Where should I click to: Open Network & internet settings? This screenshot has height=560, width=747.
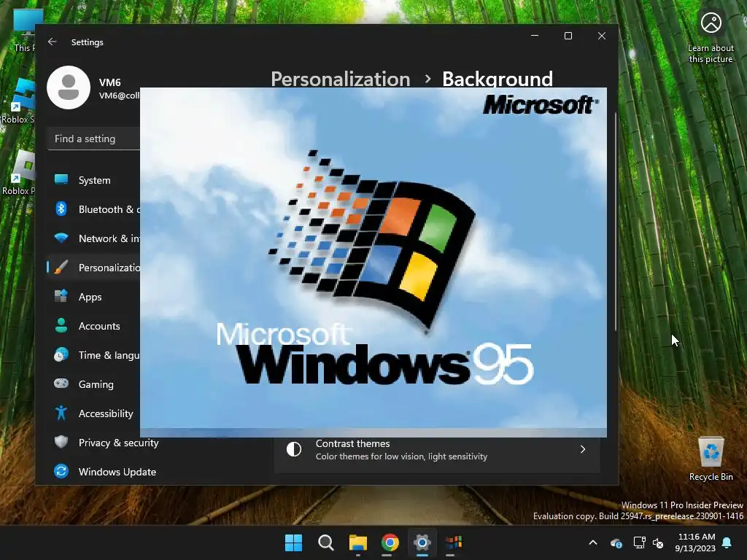[94, 238]
